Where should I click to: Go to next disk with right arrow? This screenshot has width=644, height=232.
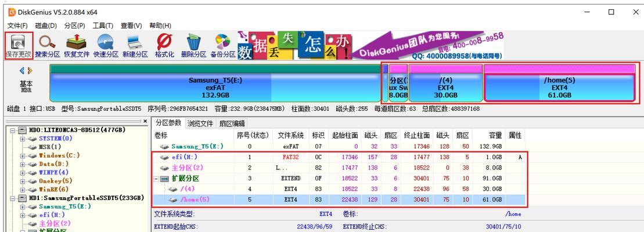(x=30, y=71)
